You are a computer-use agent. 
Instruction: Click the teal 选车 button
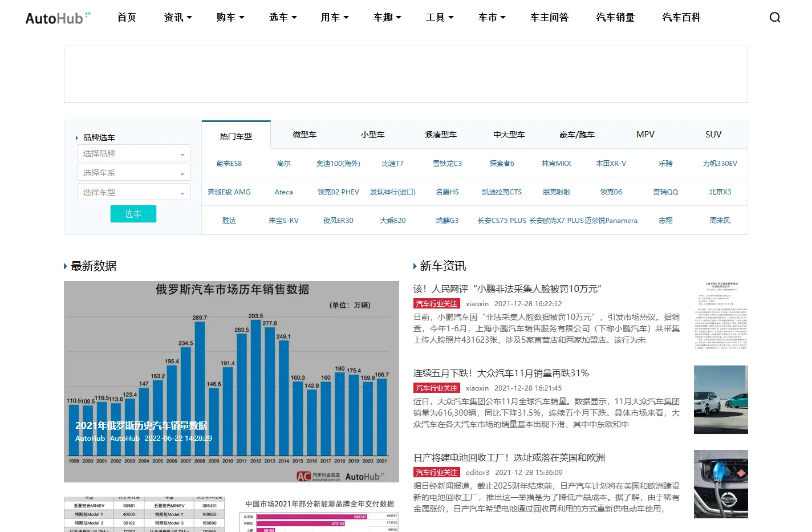[133, 214]
